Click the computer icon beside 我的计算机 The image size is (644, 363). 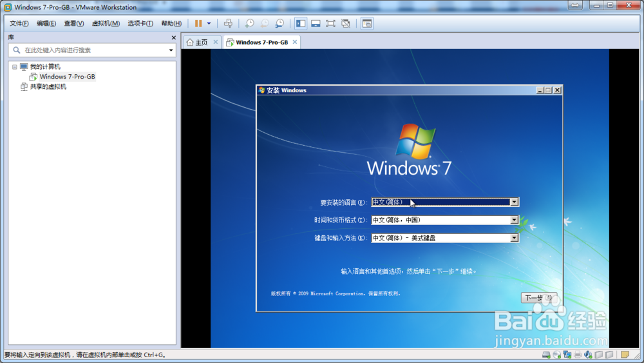(x=24, y=66)
